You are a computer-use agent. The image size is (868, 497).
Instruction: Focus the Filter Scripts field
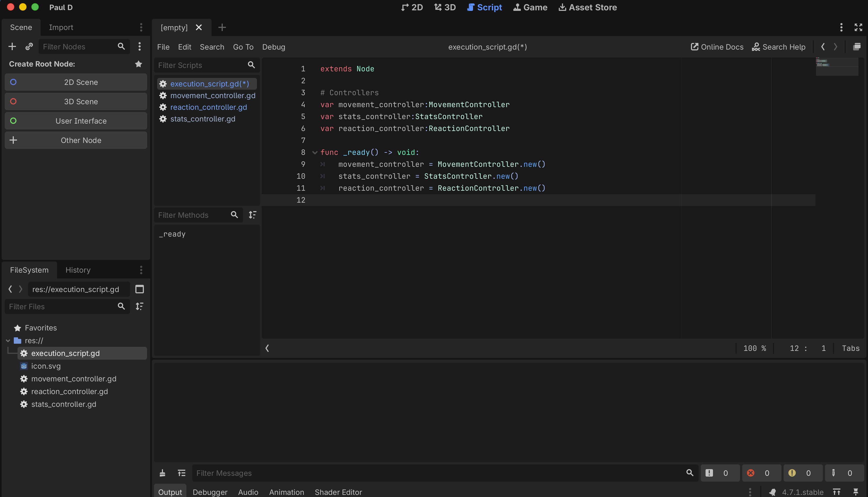click(x=207, y=65)
